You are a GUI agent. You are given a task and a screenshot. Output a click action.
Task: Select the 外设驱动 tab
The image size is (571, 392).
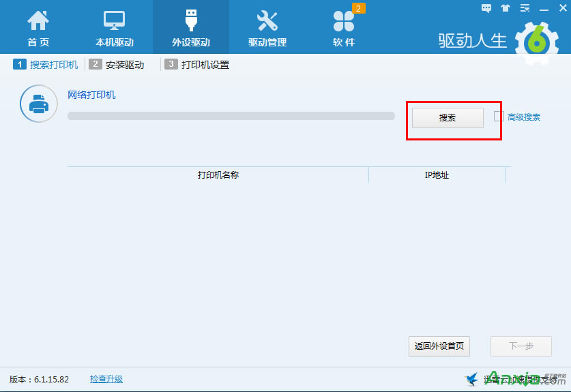(191, 27)
